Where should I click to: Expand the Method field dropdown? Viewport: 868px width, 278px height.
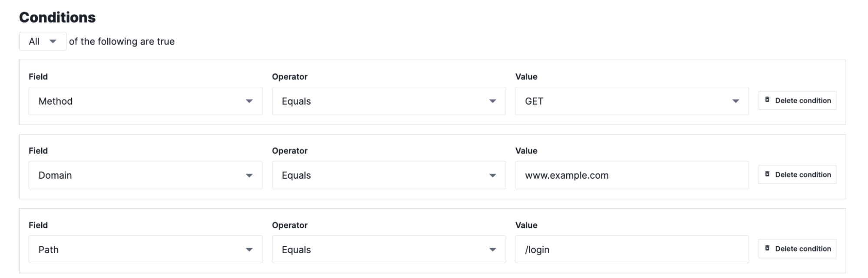point(145,101)
